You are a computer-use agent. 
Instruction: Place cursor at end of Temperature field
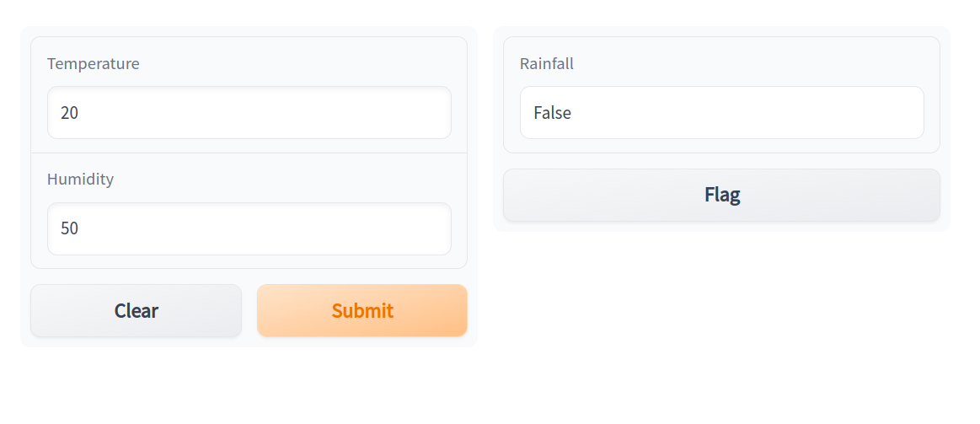click(421, 112)
